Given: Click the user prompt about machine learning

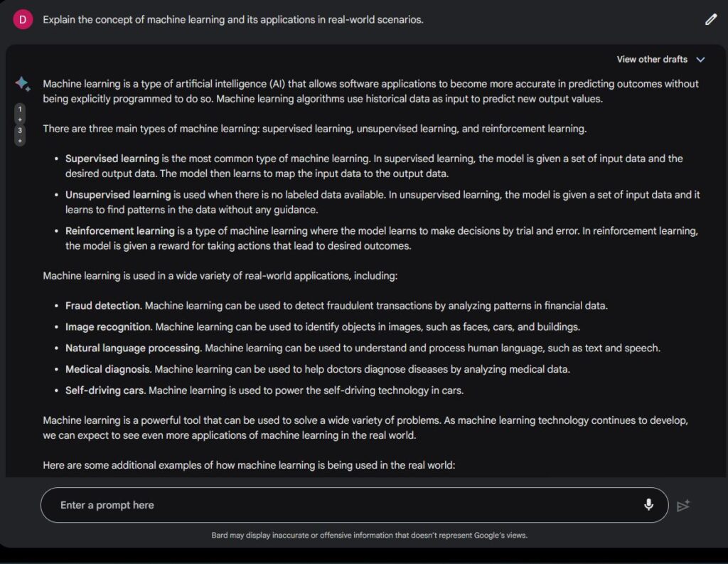Looking at the screenshot, I should click(x=233, y=19).
